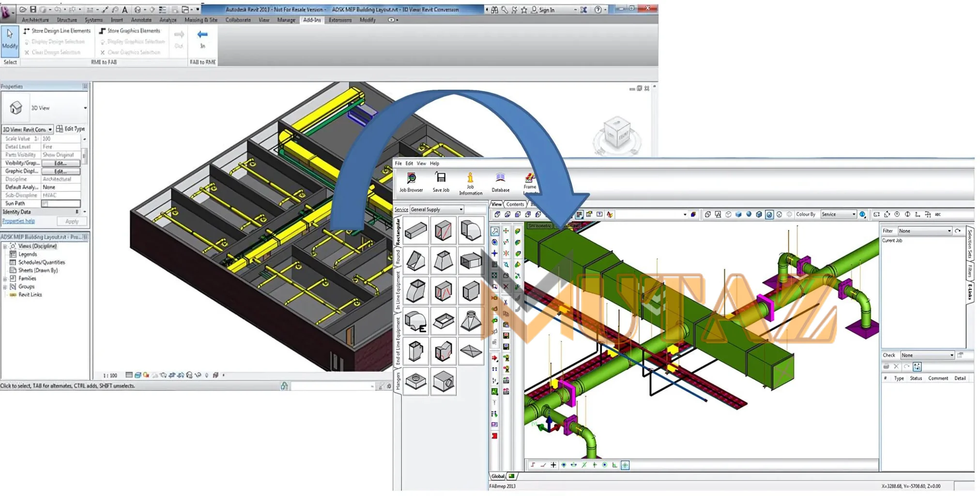
Task: Click the red stop icon in vertical toolbar
Action: [x=494, y=436]
